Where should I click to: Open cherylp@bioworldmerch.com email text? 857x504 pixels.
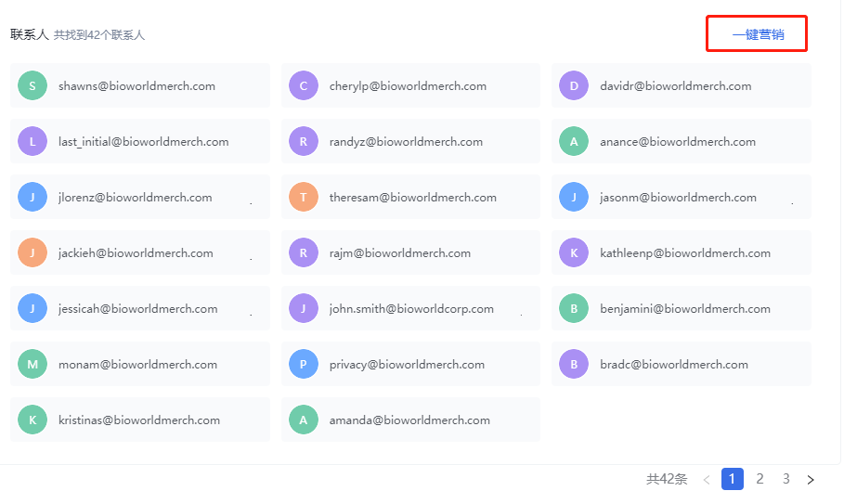(408, 85)
